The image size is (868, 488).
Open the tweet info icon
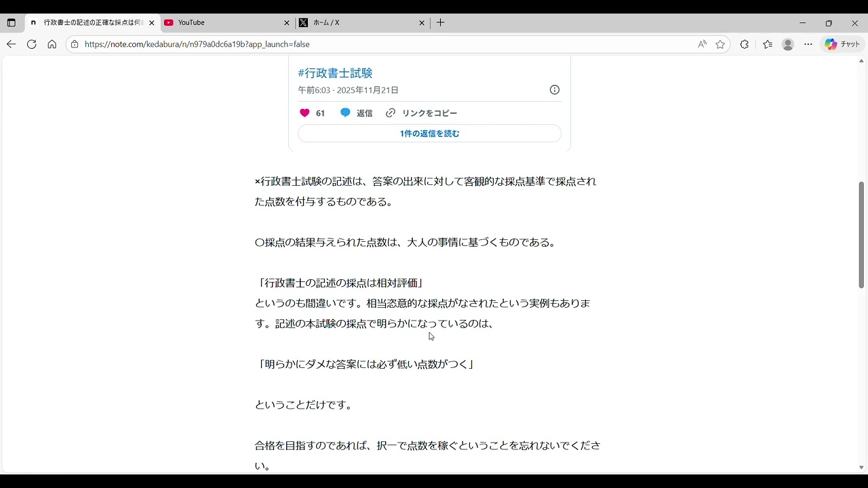(554, 90)
